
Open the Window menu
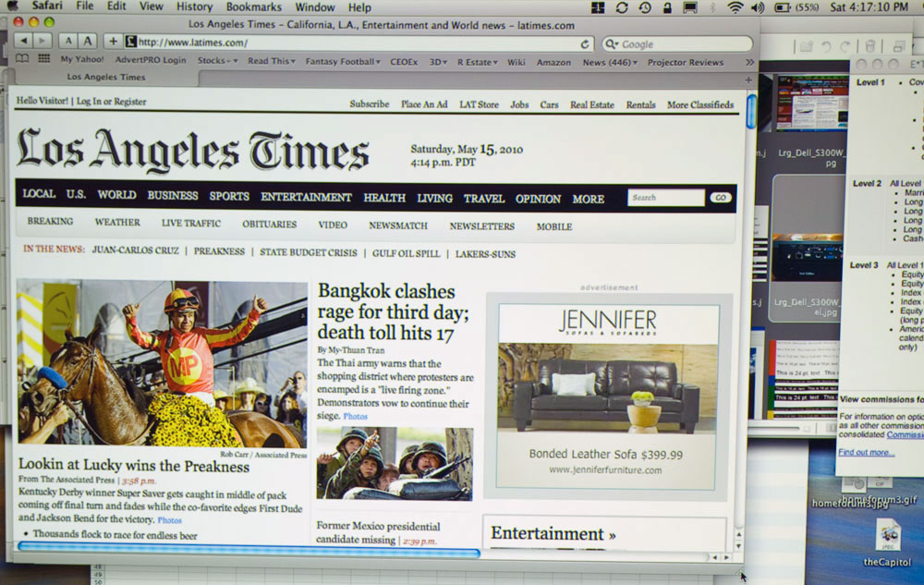[x=315, y=7]
